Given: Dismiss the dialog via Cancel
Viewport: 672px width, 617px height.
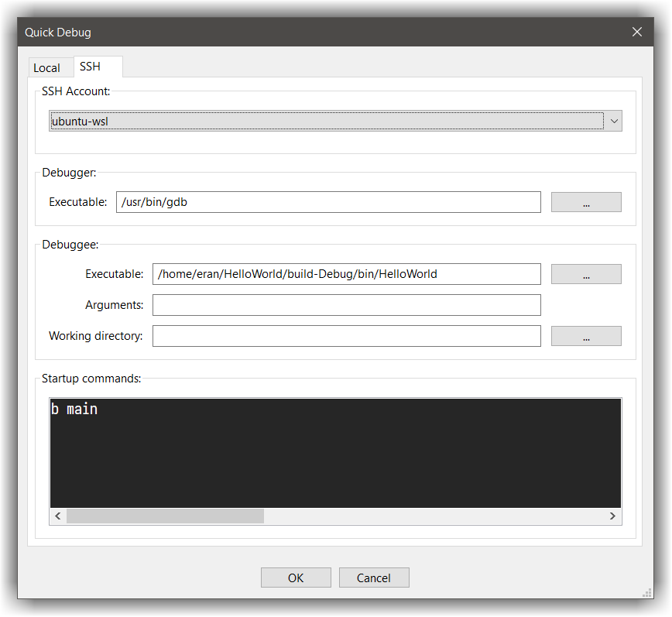Looking at the screenshot, I should click(x=374, y=578).
